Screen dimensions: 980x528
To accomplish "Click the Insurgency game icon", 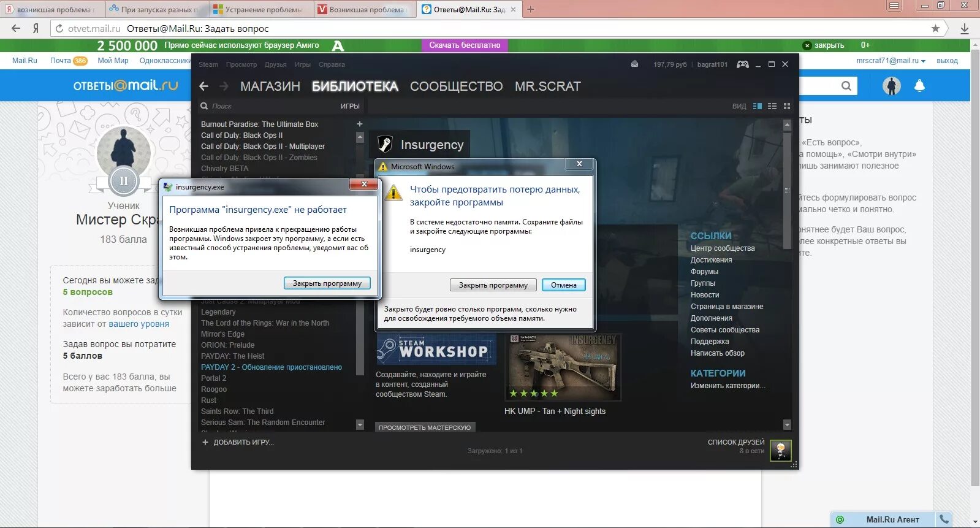I will [385, 144].
